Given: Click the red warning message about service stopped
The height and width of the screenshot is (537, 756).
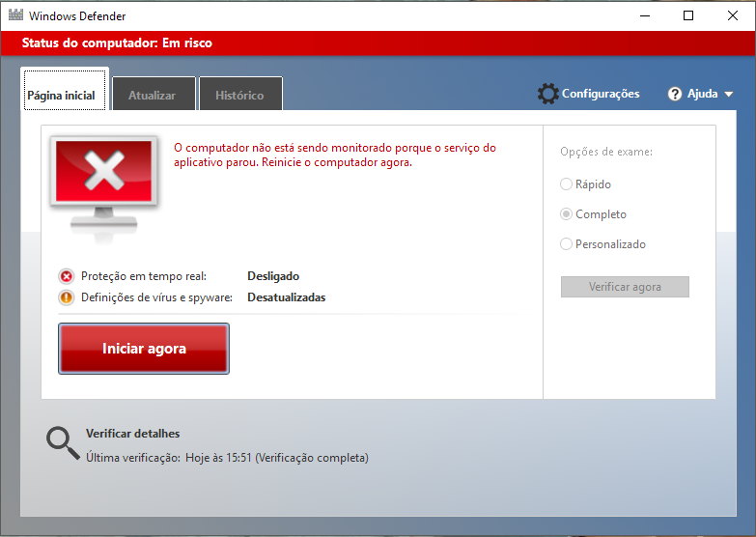Looking at the screenshot, I should (x=335, y=155).
